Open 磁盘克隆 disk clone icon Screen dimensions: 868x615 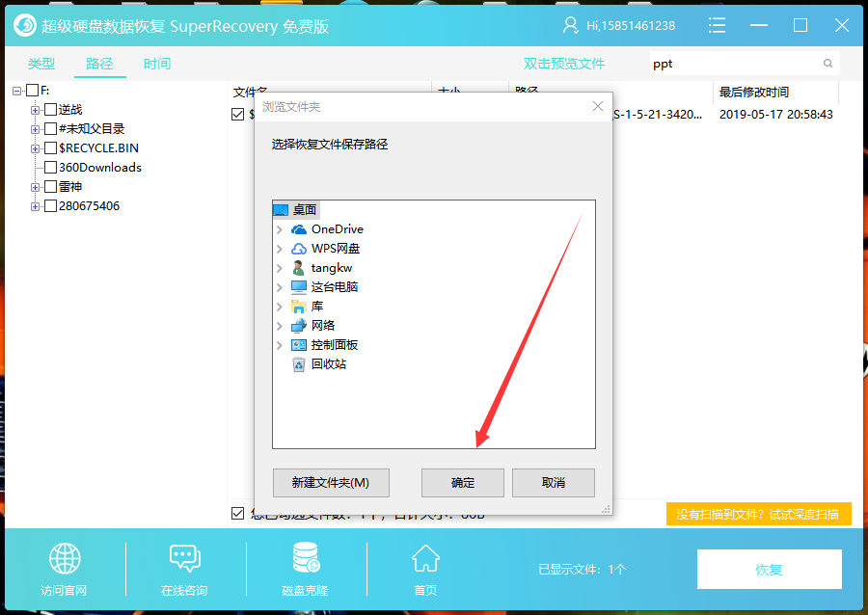[x=306, y=557]
